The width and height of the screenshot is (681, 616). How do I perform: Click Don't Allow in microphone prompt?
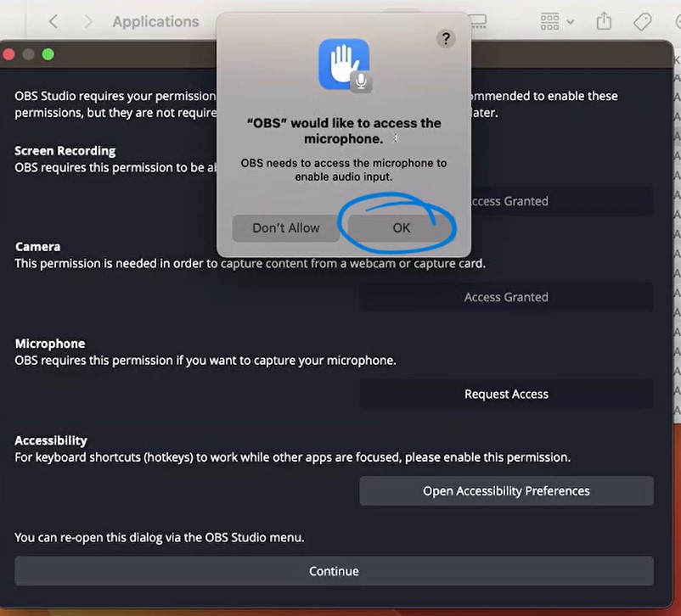tap(286, 228)
